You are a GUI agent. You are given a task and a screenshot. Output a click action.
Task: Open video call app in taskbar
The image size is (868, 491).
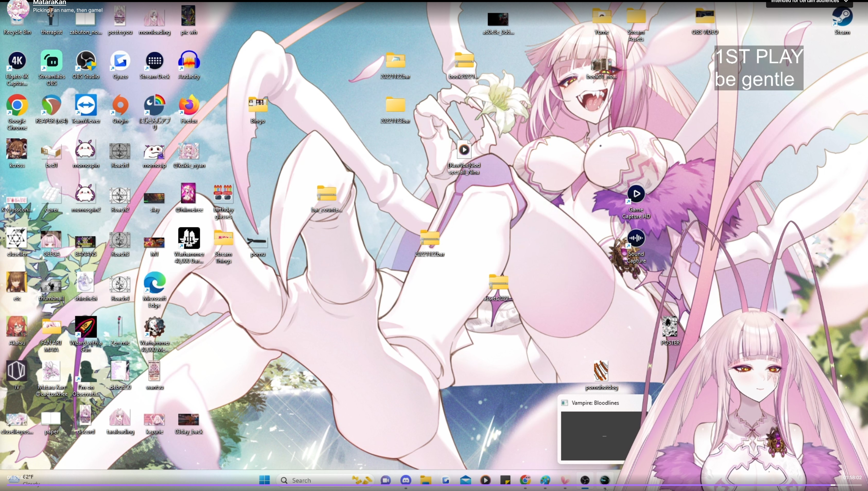(386, 480)
